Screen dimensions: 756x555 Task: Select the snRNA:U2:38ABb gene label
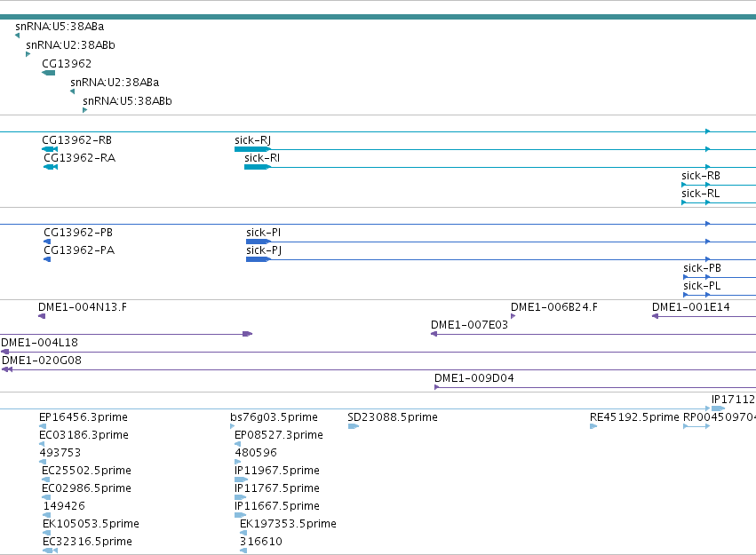click(x=70, y=45)
